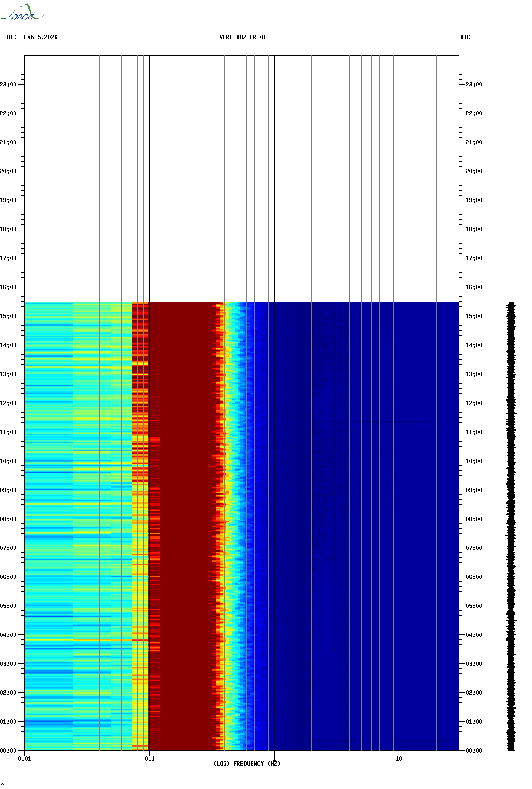532x789 pixels.
Task: Click the seismogram waveform trace beside the spectrogram
Action: click(511, 526)
